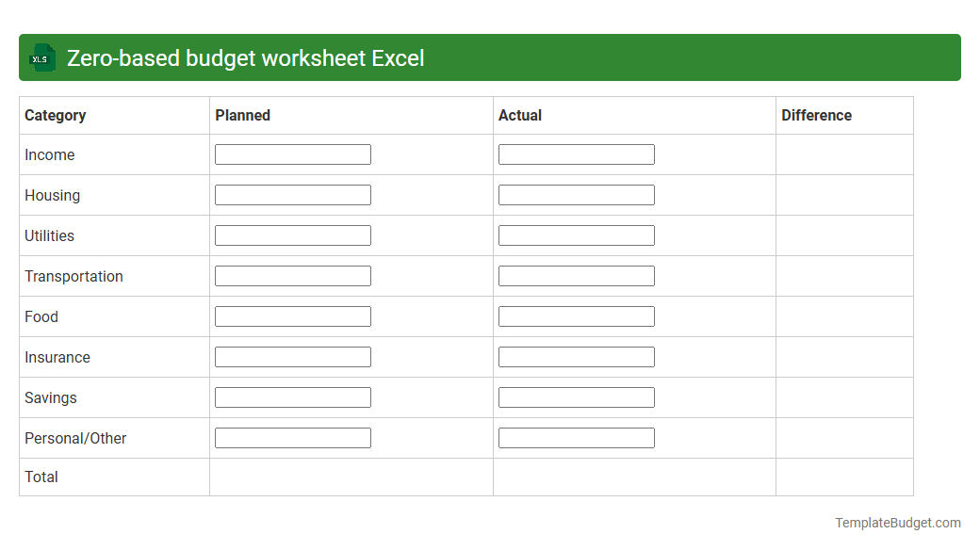980x550 pixels.
Task: Click the Housing Planned input field
Action: click(292, 194)
